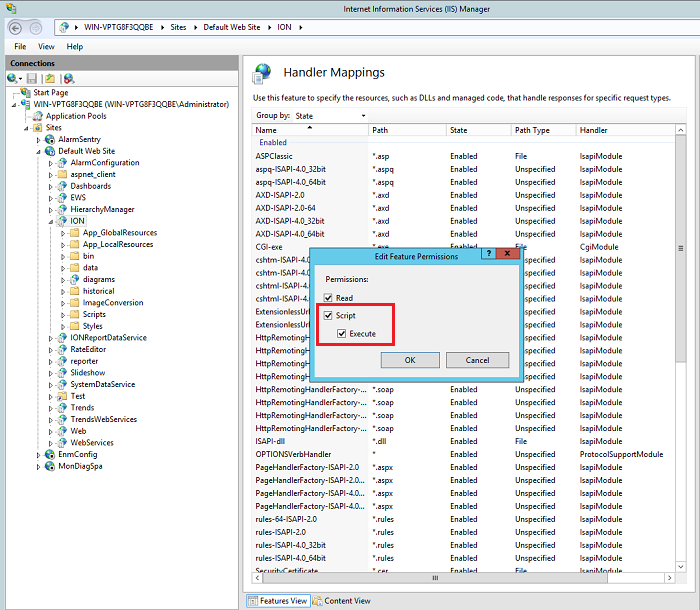Click the delete connection icon in Connections toolbar
This screenshot has height=610, width=700.
coord(68,79)
